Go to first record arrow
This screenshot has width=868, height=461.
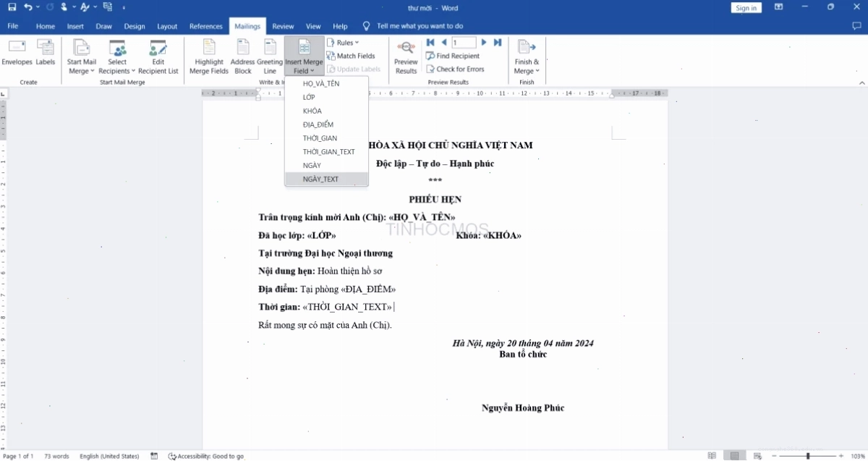coord(430,43)
